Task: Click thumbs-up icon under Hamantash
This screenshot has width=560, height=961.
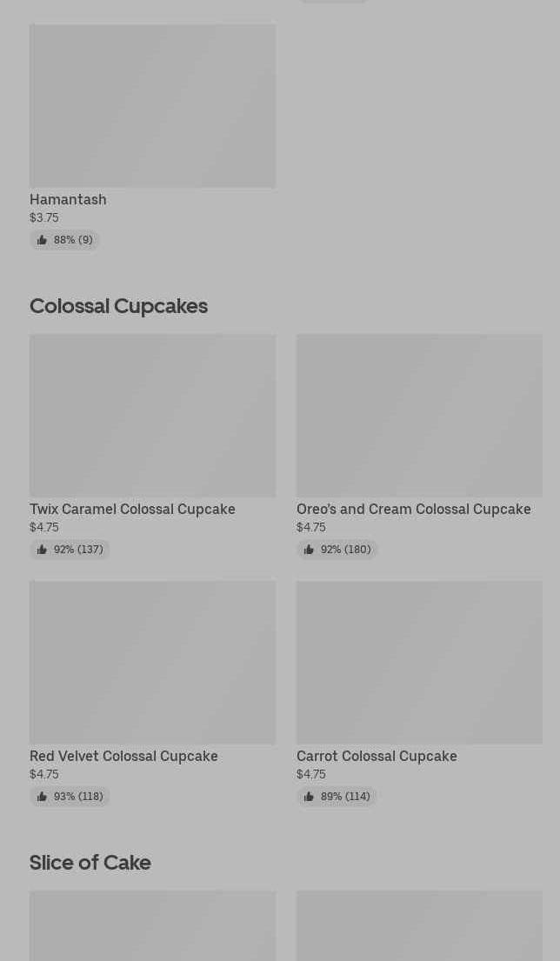Action: pyautogui.click(x=42, y=240)
